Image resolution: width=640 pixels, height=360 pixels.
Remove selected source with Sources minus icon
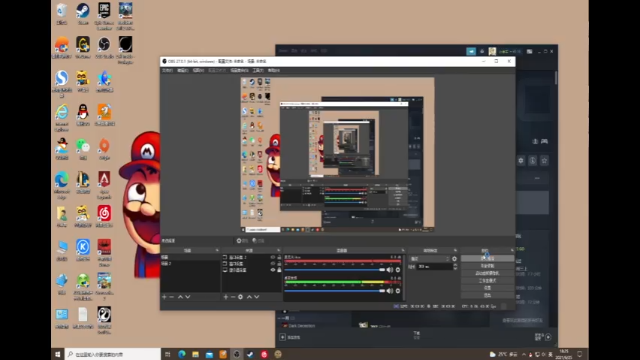[233, 297]
